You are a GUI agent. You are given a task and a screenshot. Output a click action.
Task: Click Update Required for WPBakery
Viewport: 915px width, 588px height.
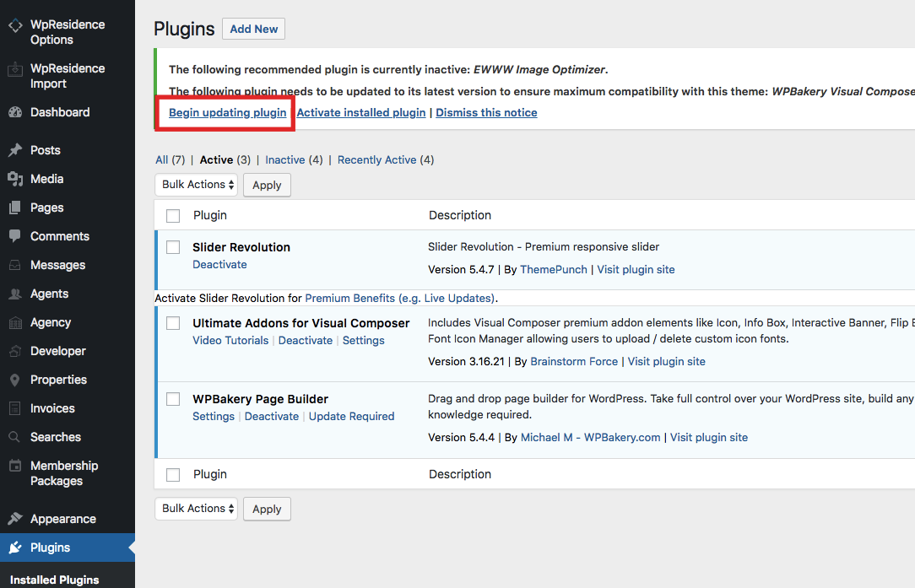pyautogui.click(x=352, y=417)
